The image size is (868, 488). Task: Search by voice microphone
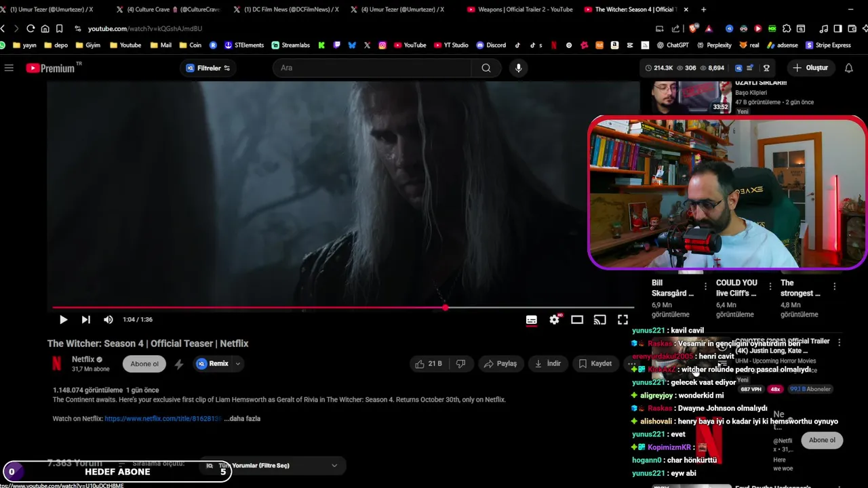click(518, 68)
